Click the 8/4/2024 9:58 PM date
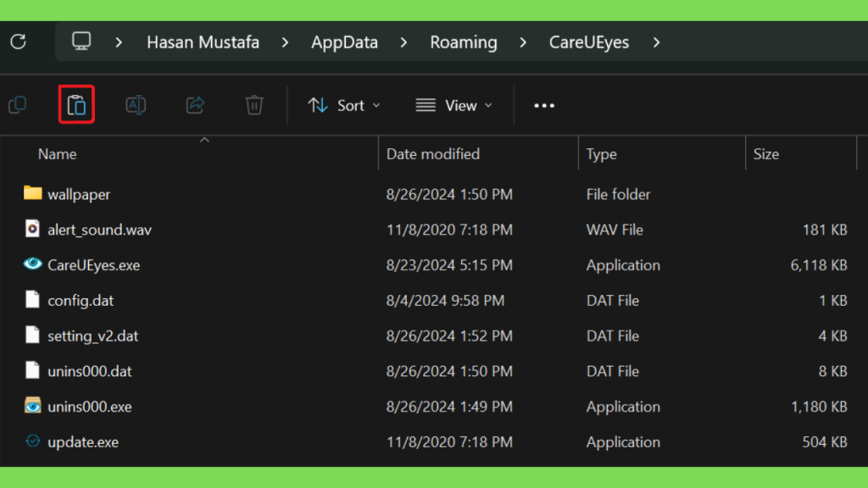The height and width of the screenshot is (488, 868). tap(445, 301)
